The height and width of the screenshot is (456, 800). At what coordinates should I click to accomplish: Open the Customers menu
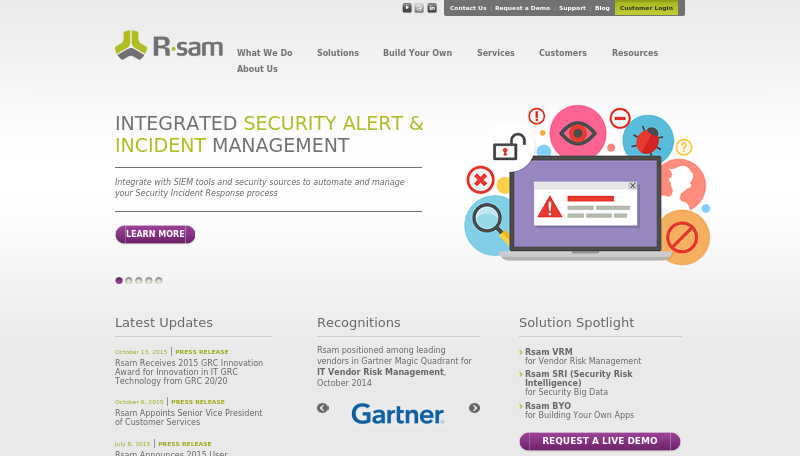pos(563,53)
